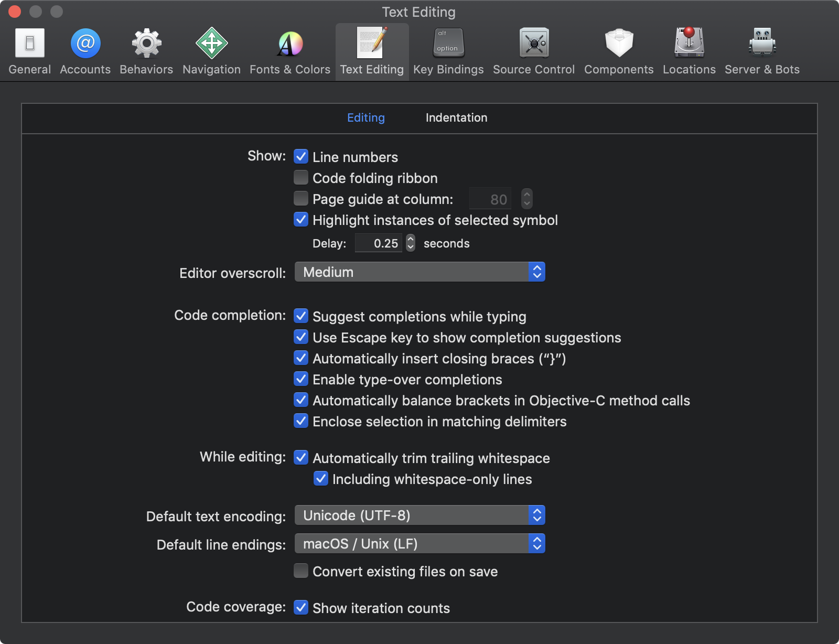Toggle Show iteration counts

tap(301, 607)
